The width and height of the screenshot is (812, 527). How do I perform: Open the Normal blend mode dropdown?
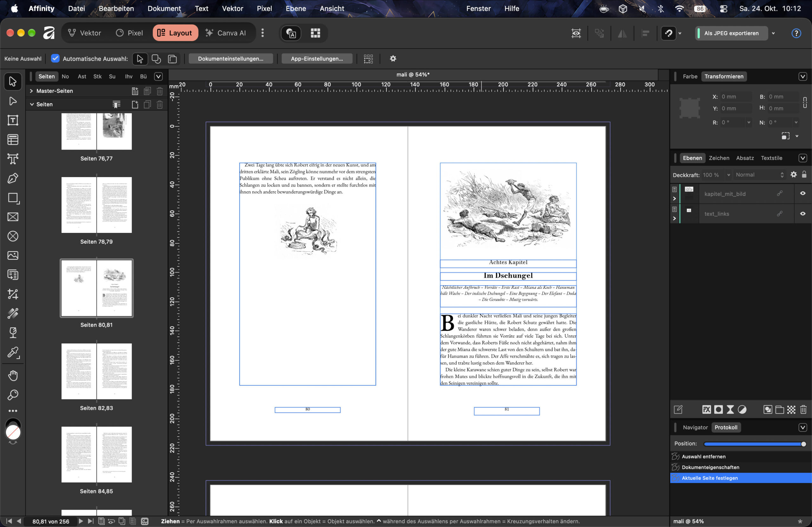tap(759, 175)
